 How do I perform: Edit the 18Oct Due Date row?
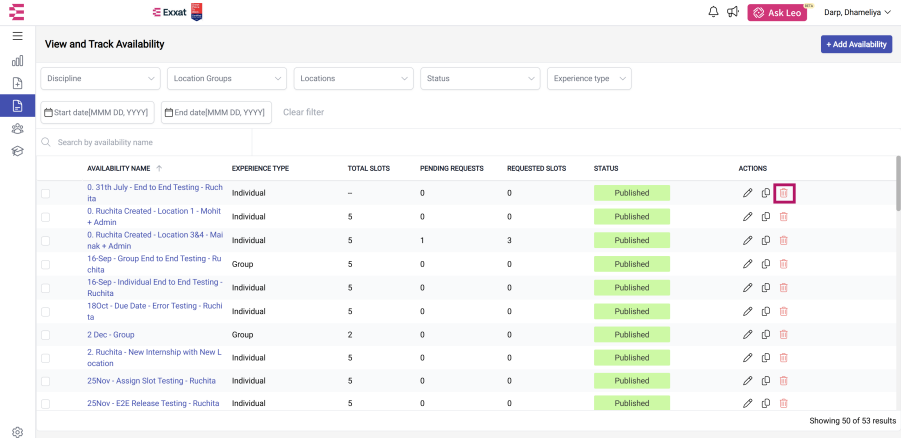(x=747, y=311)
